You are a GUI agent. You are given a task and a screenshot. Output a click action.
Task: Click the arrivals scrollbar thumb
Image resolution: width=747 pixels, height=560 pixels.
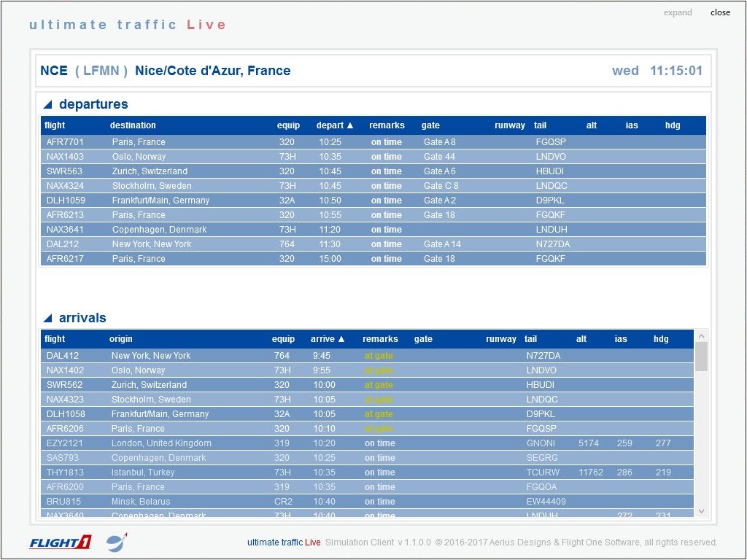tap(701, 356)
